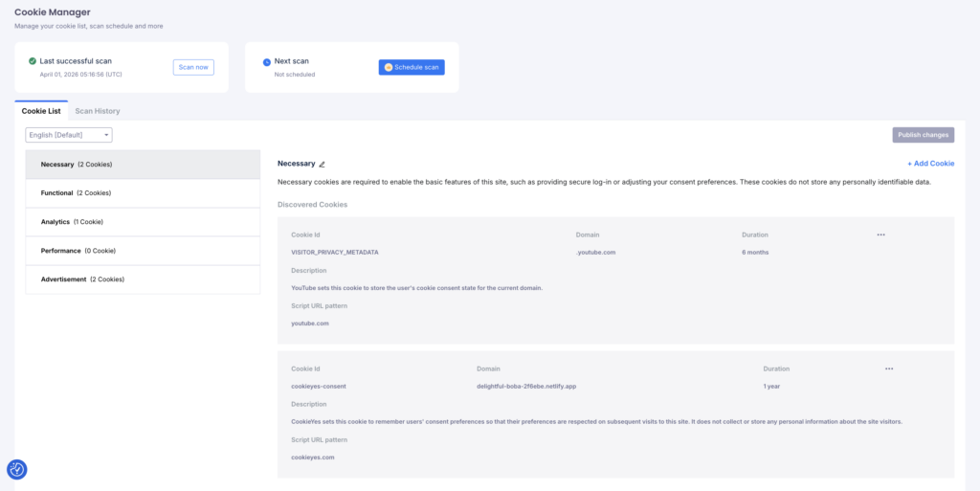Publish changes to the cookie list
The image size is (980, 491).
point(923,135)
